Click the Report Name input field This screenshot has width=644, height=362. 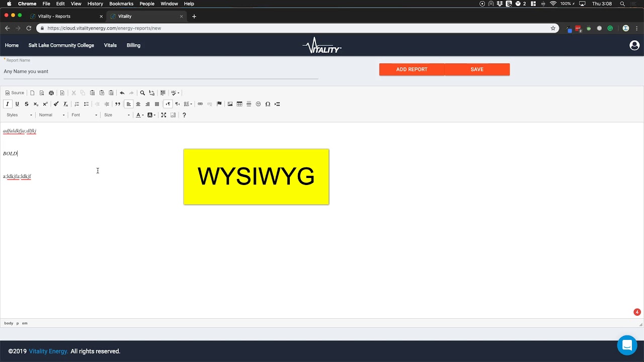[x=160, y=71]
